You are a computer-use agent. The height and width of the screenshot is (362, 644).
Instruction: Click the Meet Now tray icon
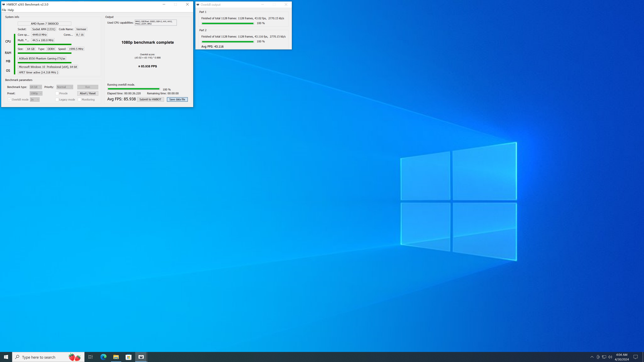tap(598, 357)
